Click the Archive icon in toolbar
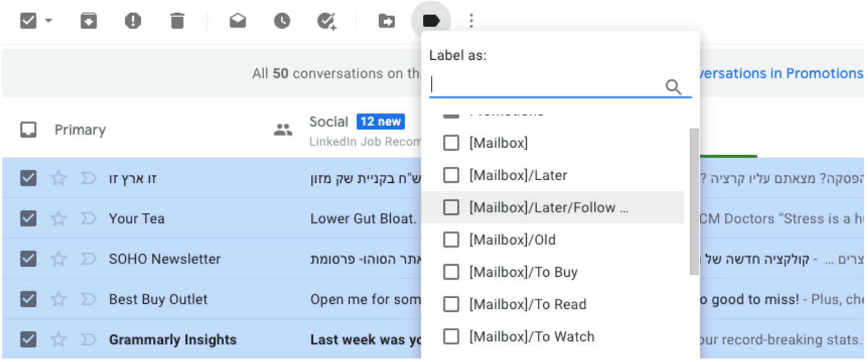 click(89, 21)
